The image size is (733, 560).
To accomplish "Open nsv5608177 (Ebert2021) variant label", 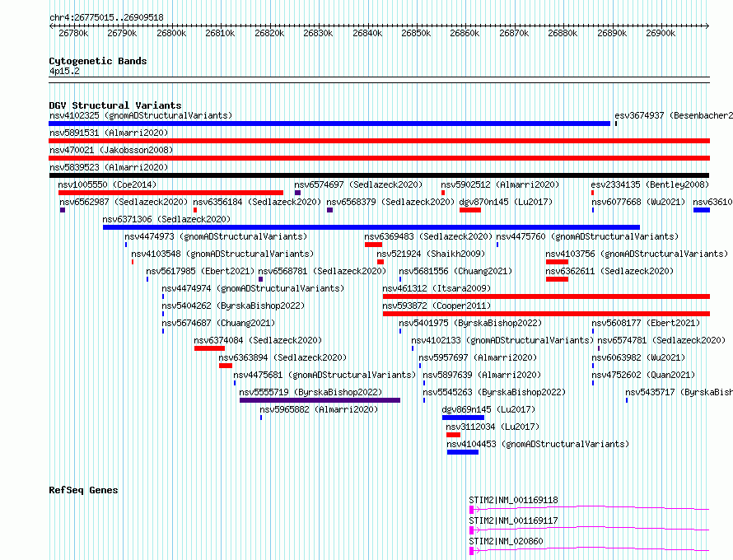I will 646,323.
